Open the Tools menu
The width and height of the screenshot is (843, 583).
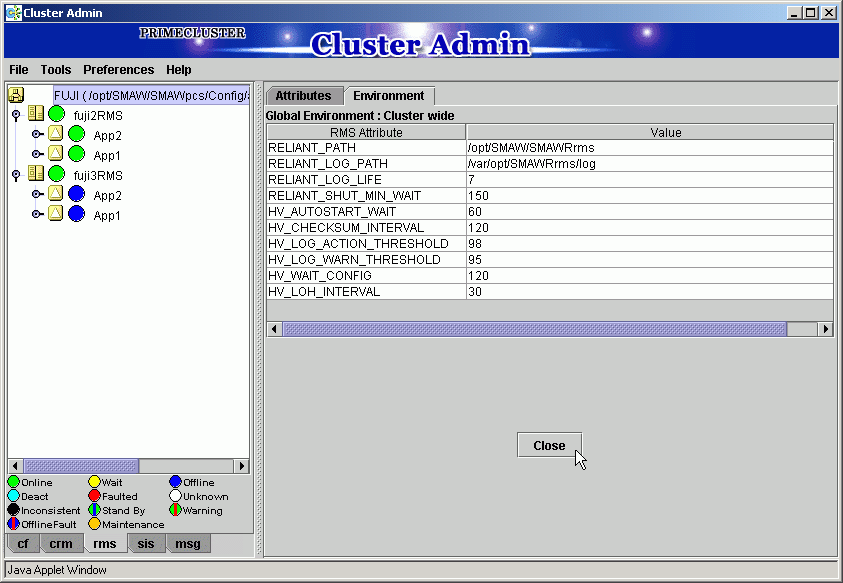point(55,70)
